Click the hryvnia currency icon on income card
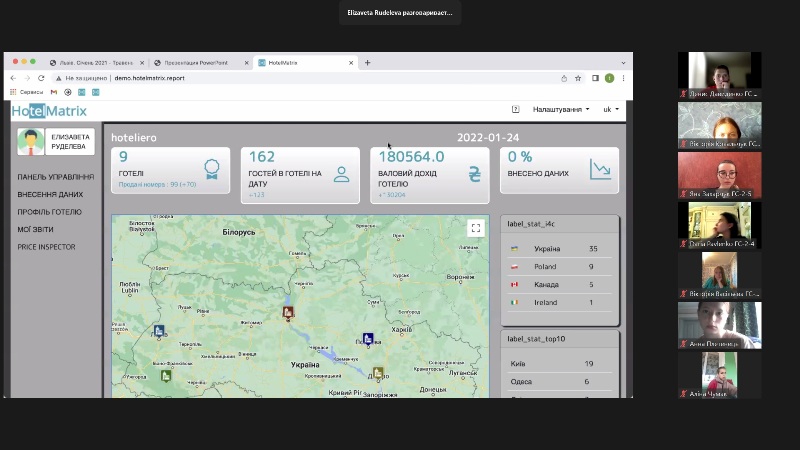 [x=474, y=173]
